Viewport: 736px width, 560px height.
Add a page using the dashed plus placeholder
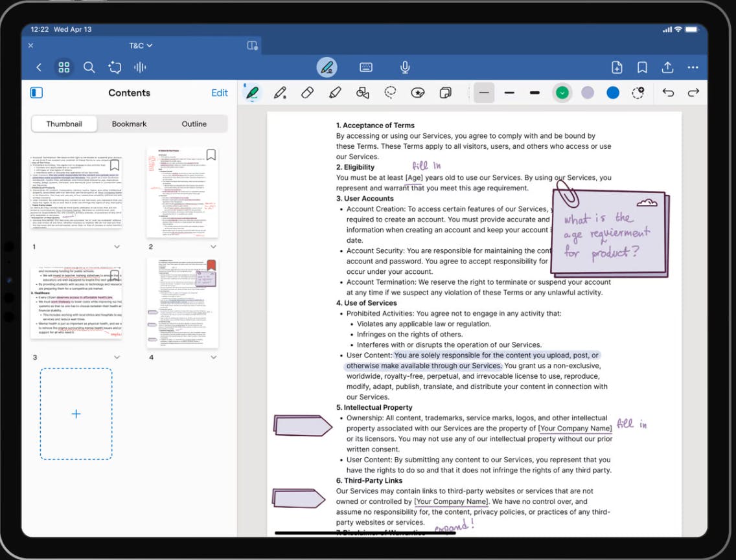(x=76, y=414)
